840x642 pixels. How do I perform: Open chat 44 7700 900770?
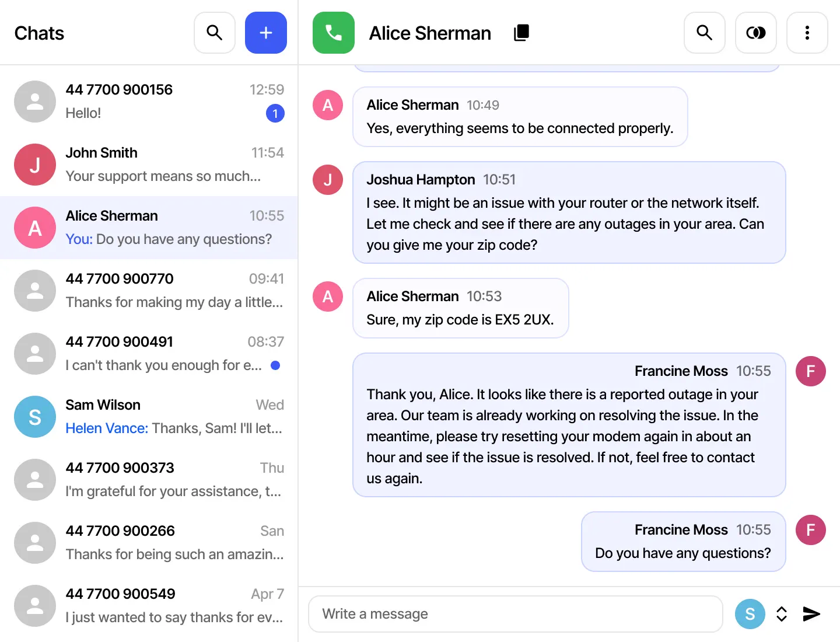[149, 291]
